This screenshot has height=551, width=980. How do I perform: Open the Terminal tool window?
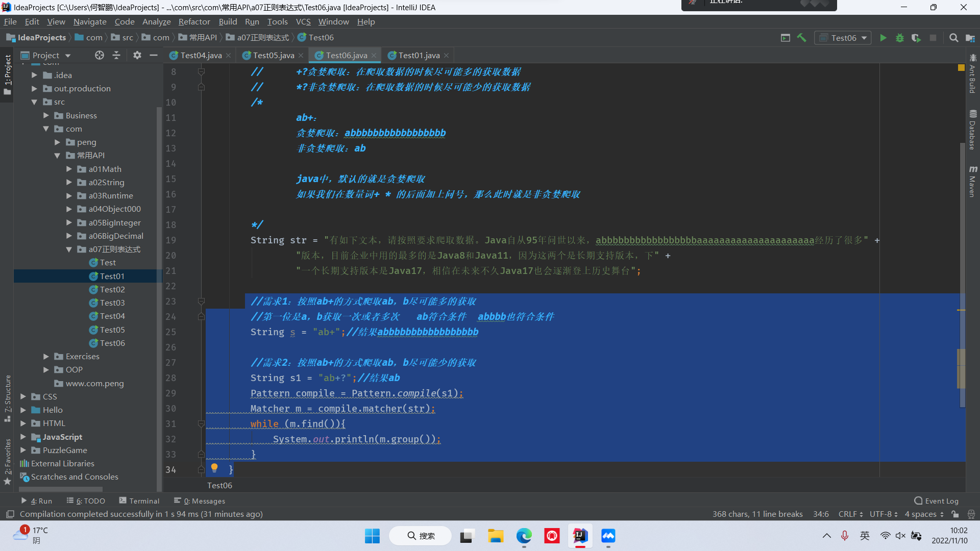pos(139,501)
